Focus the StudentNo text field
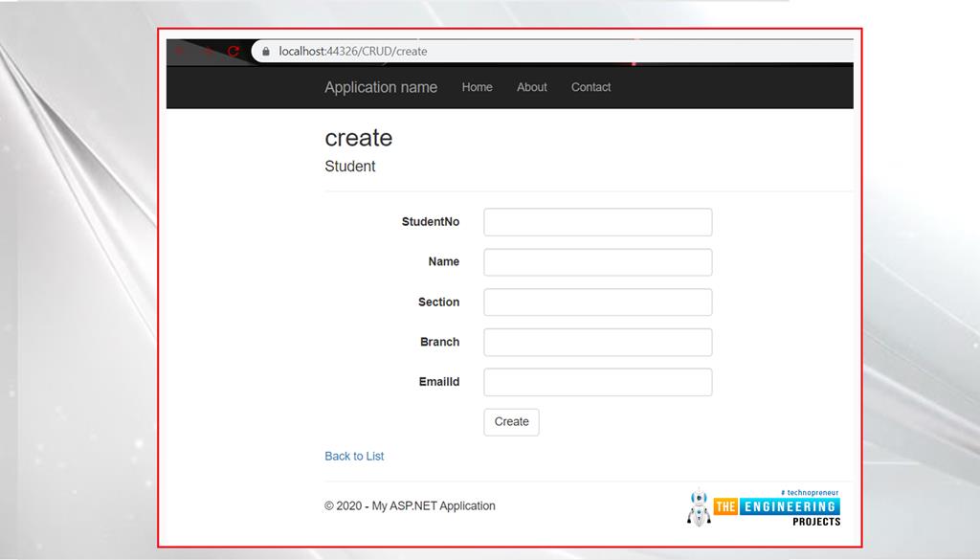Image resolution: width=980 pixels, height=560 pixels. pyautogui.click(x=597, y=222)
